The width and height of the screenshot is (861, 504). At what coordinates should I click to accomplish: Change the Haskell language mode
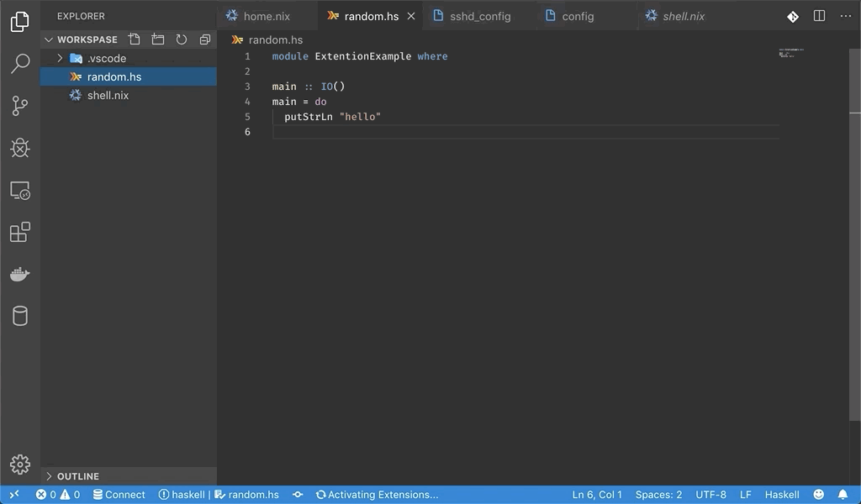tap(781, 495)
